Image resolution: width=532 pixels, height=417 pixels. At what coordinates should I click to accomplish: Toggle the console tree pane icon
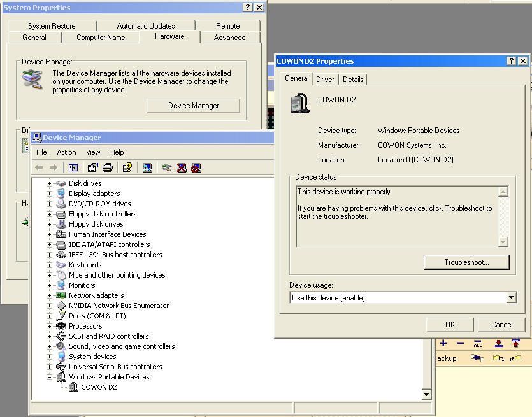click(x=73, y=167)
